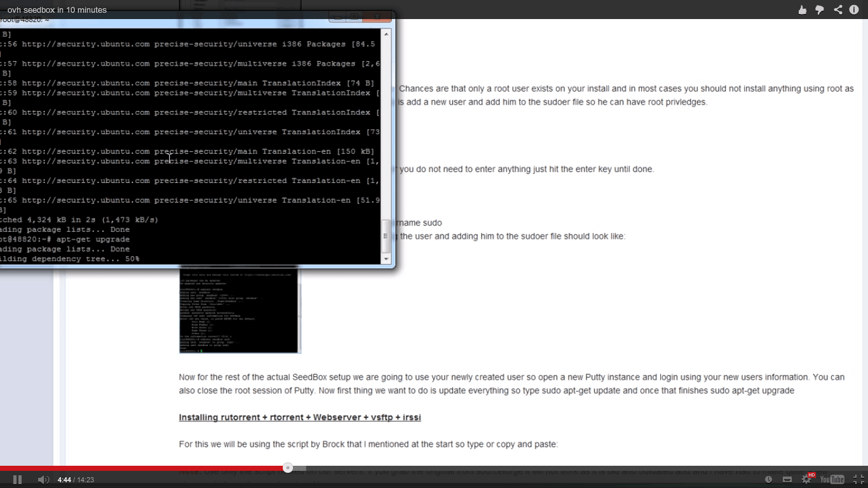Open the HD quality settings gear

(x=806, y=480)
